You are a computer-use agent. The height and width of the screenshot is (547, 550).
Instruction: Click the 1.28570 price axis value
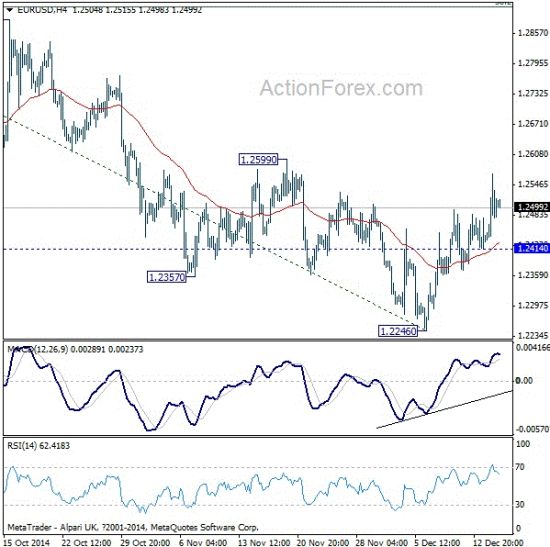coord(532,33)
